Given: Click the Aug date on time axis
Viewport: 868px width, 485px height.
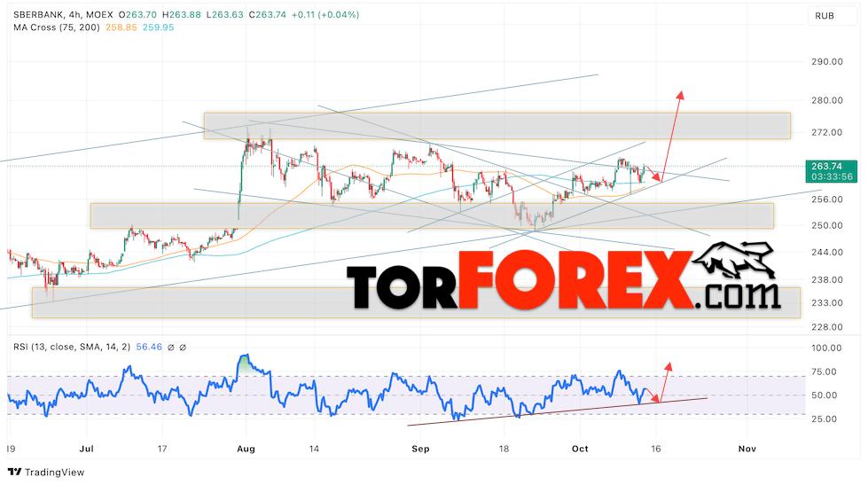Looking at the screenshot, I should tap(246, 449).
